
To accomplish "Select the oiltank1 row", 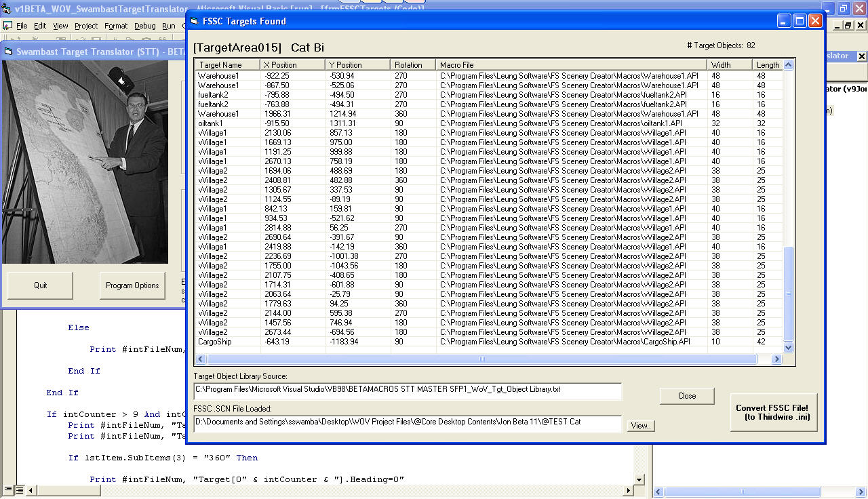I will tap(488, 123).
